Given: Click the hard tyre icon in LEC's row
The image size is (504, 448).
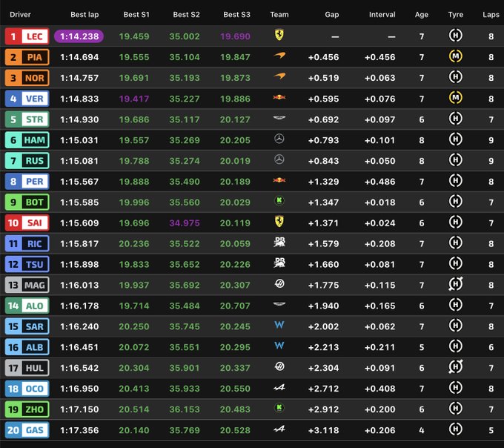Looking at the screenshot, I should (x=456, y=36).
